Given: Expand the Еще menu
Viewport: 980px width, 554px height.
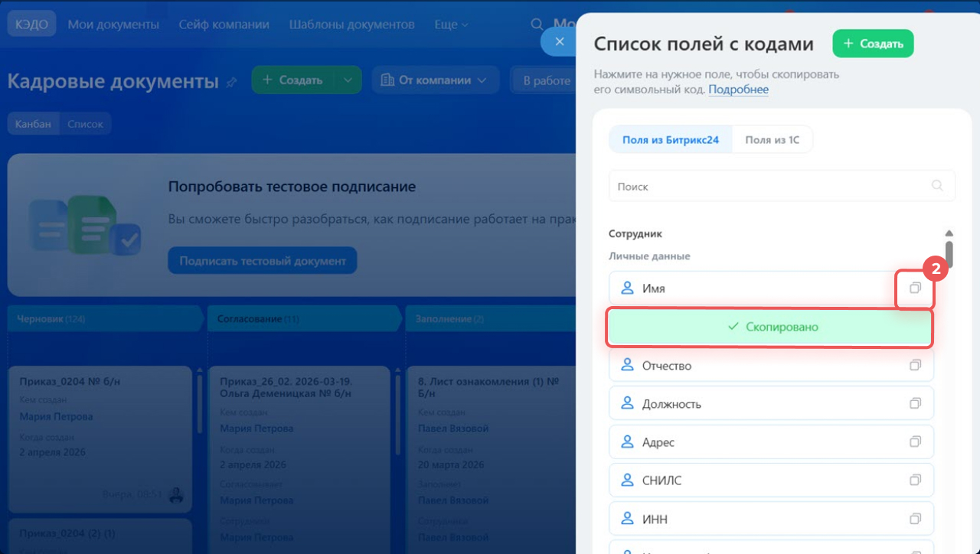Looking at the screenshot, I should (x=451, y=24).
